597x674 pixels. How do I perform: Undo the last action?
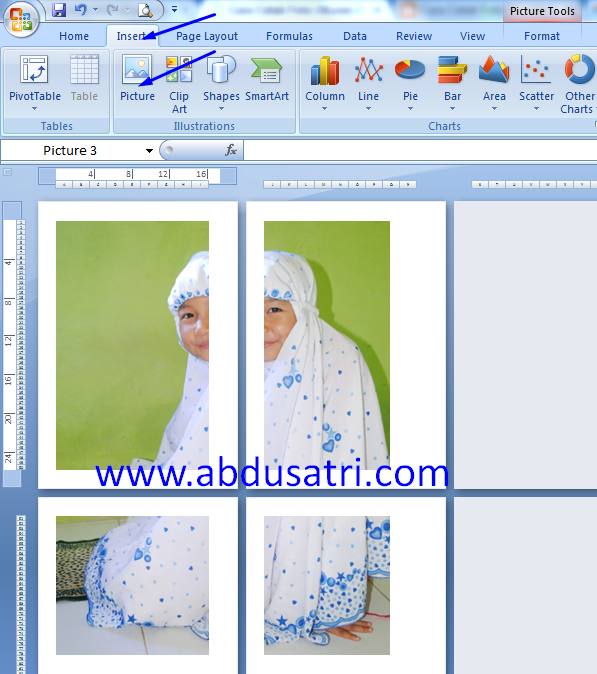coord(80,9)
